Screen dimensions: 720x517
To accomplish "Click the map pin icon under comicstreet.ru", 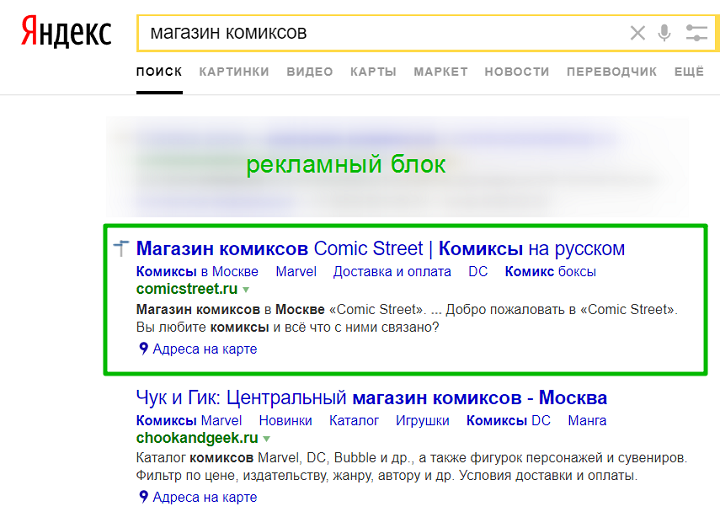I will 143,349.
